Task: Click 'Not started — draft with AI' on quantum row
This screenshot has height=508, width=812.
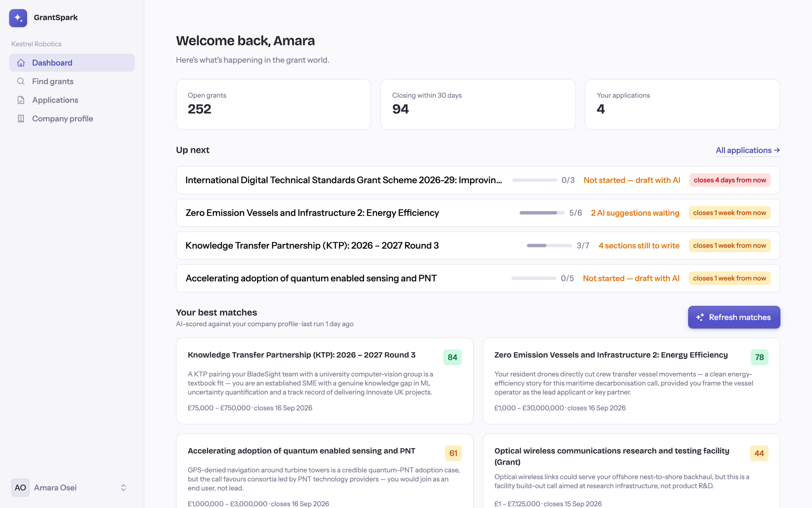Action: [x=631, y=278]
